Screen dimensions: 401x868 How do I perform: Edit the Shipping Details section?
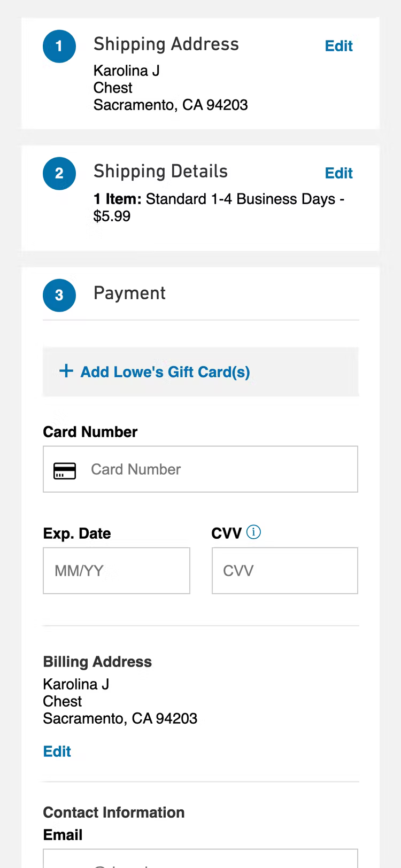tap(338, 173)
